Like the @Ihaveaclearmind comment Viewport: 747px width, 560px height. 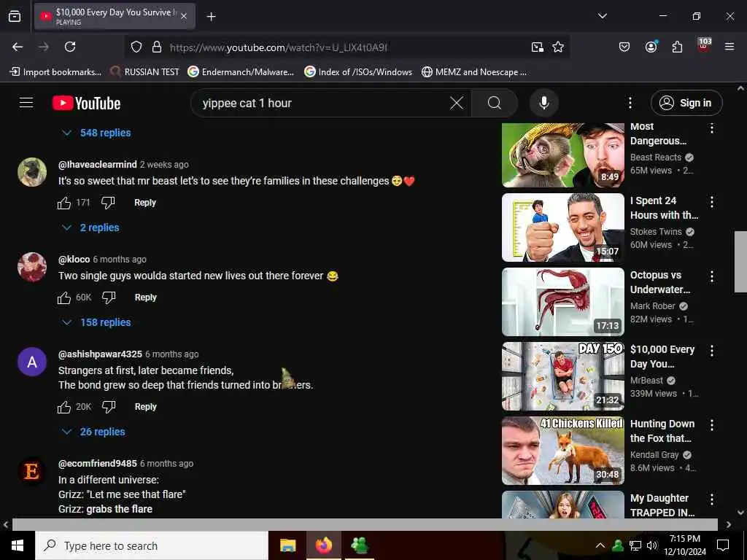point(64,203)
